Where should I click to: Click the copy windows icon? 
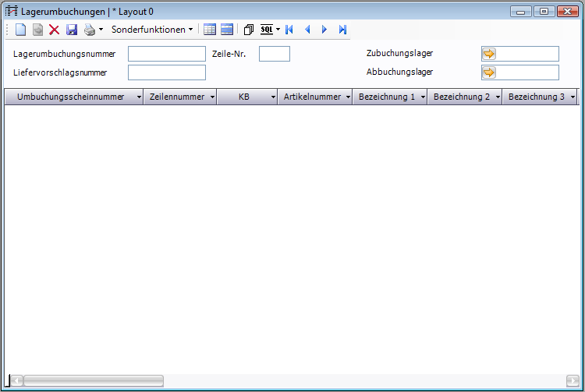coord(249,30)
